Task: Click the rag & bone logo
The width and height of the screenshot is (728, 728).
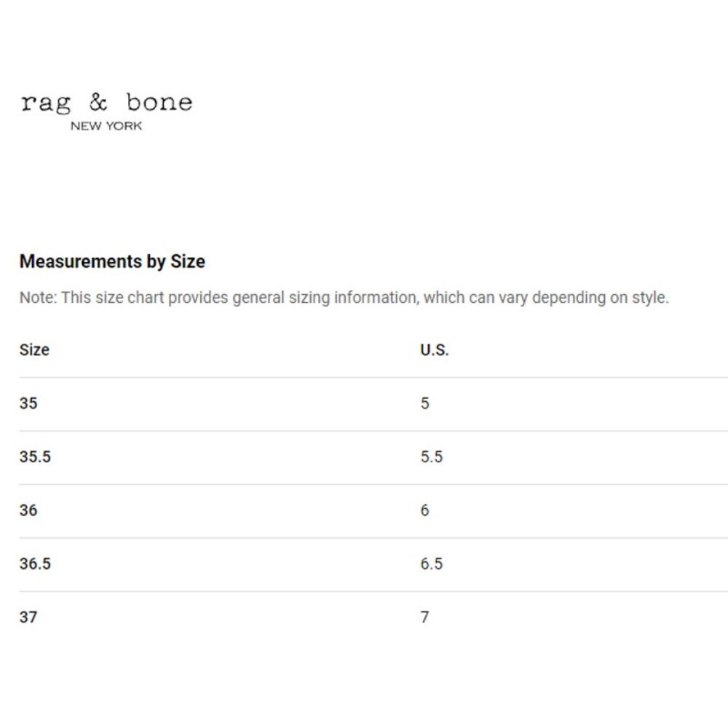Action: 106,112
